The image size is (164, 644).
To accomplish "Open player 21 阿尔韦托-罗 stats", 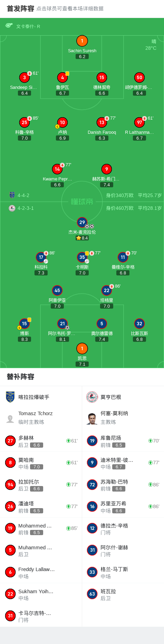I will coord(62,324).
